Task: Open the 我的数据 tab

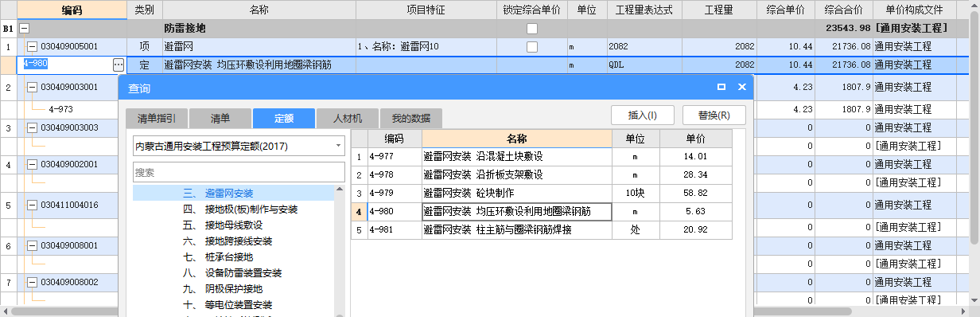Action: coord(411,118)
